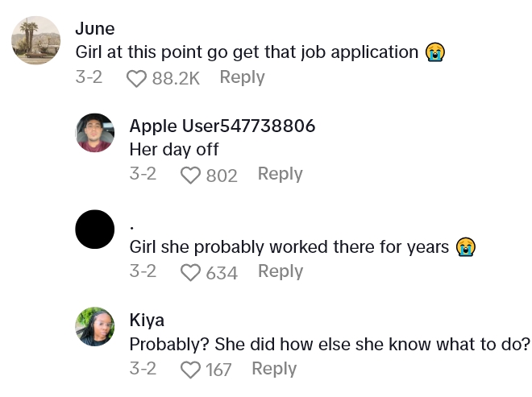Reply to June's comment
The height and width of the screenshot is (397, 532).
(x=242, y=77)
